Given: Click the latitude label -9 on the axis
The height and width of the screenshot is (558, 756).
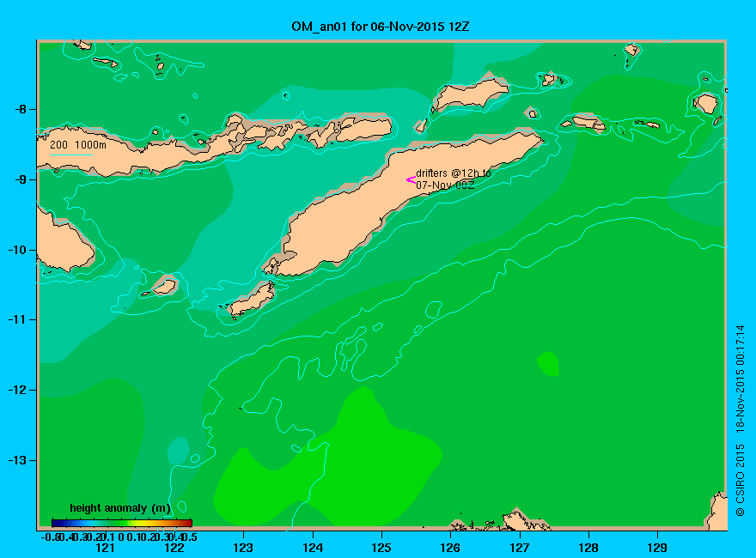Looking at the screenshot, I should tap(21, 179).
